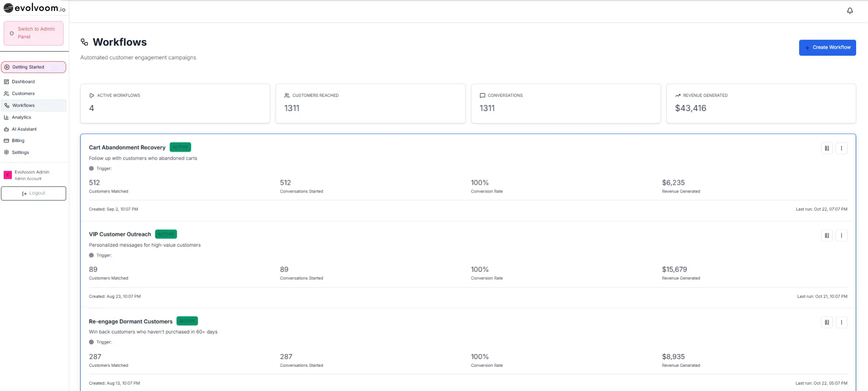Viewport: 868px width, 391px height.
Task: Click the Create Workflow button
Action: [x=827, y=47]
